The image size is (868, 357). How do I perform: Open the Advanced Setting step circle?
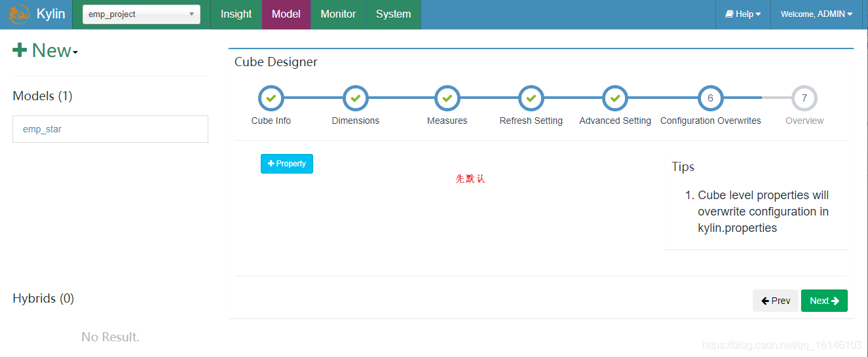615,98
